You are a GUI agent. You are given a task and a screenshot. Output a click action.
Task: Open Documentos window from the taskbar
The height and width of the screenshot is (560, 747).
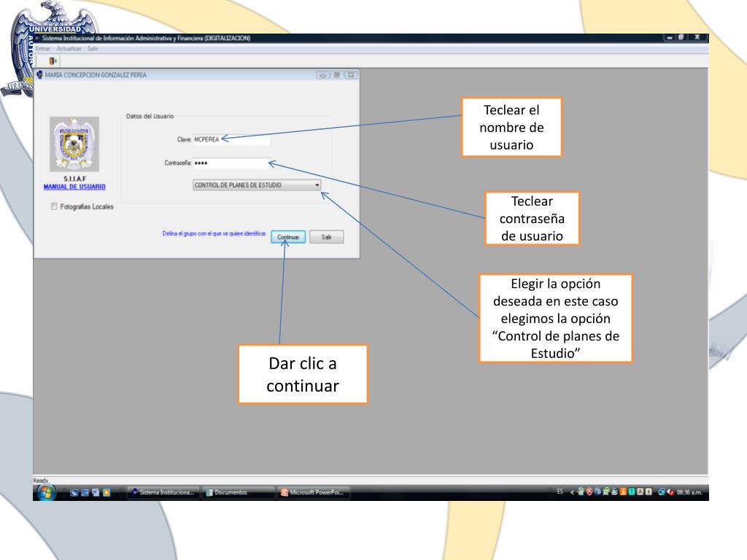(x=238, y=493)
